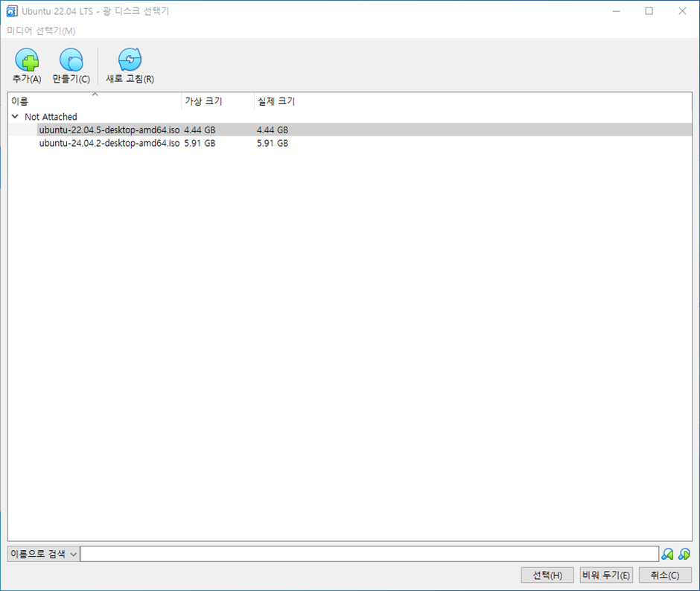Click the 5.91 GB virtual size cell
The width and height of the screenshot is (700, 591).
tap(200, 144)
